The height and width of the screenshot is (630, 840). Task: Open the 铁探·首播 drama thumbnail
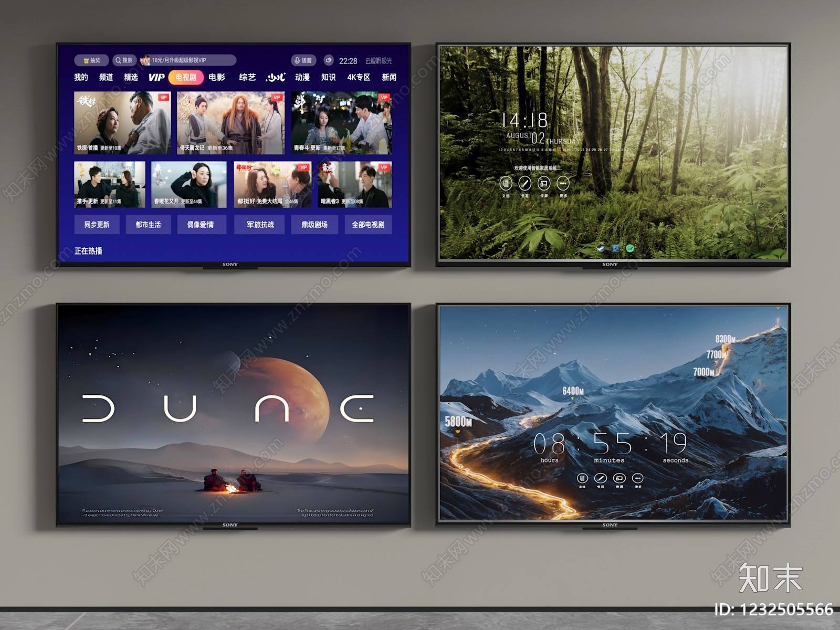(122, 123)
